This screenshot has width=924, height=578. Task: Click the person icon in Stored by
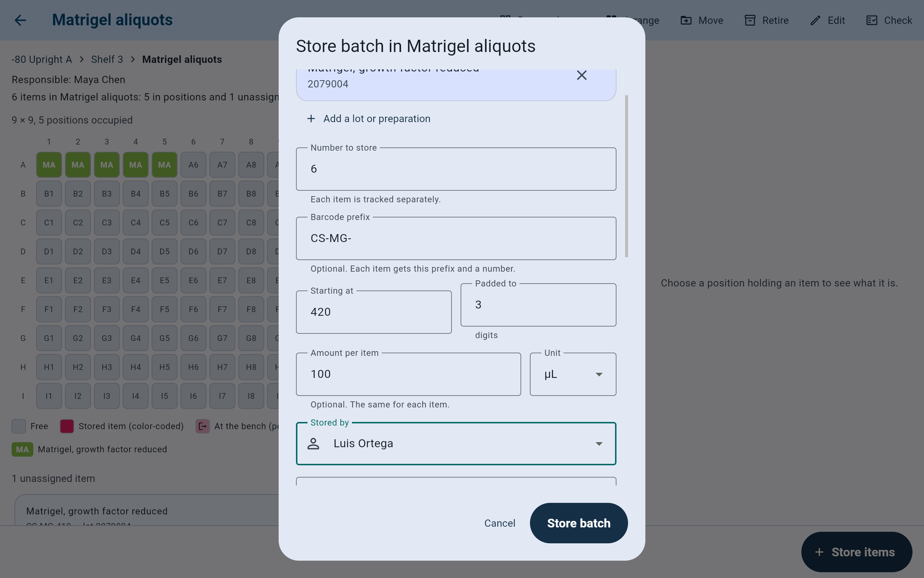313,444
